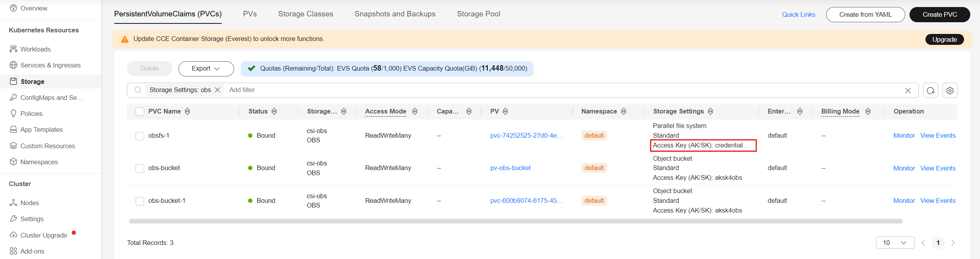Click the warning triangle icon in banner

click(x=125, y=39)
